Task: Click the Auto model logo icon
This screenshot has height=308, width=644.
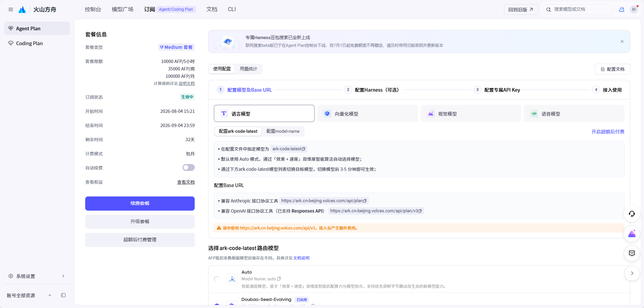Action: [x=232, y=279]
